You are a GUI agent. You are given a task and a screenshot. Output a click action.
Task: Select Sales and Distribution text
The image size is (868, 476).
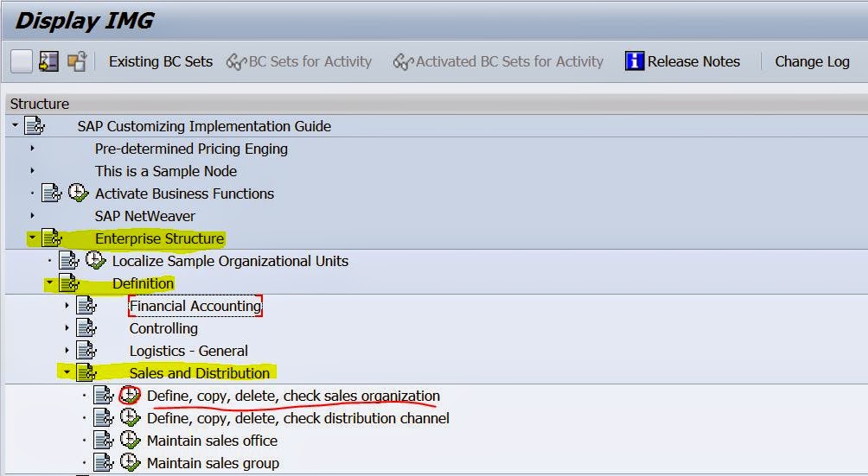click(x=200, y=373)
